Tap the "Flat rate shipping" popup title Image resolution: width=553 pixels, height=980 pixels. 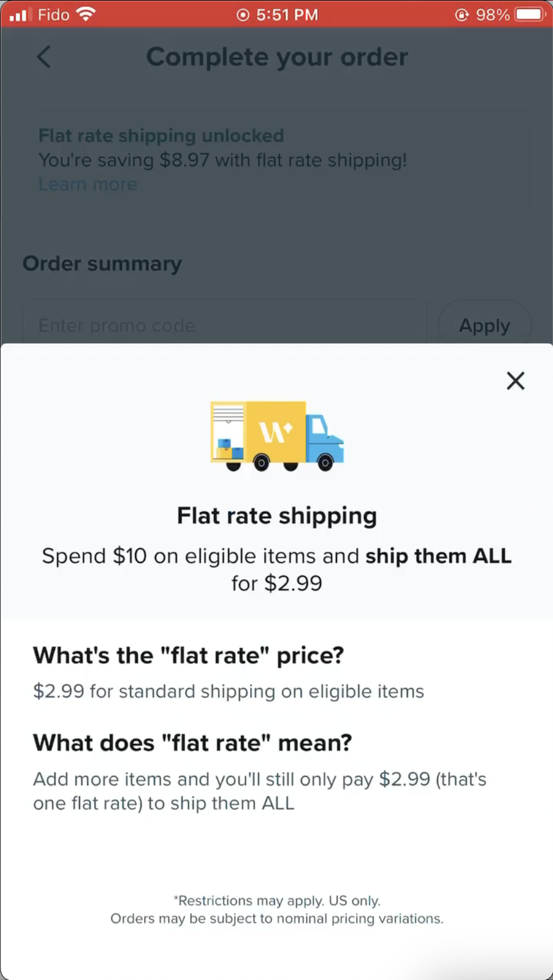point(277,516)
